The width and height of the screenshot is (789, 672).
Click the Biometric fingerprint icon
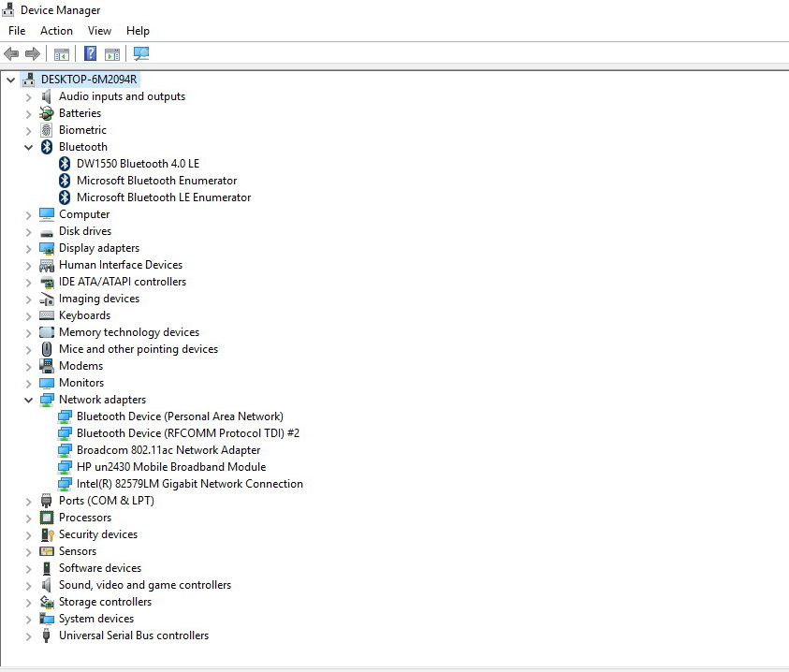(46, 130)
